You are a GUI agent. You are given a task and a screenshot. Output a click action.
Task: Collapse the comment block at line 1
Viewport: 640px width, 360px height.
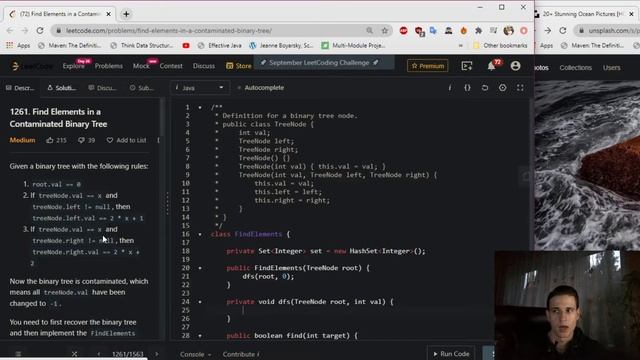[x=200, y=107]
